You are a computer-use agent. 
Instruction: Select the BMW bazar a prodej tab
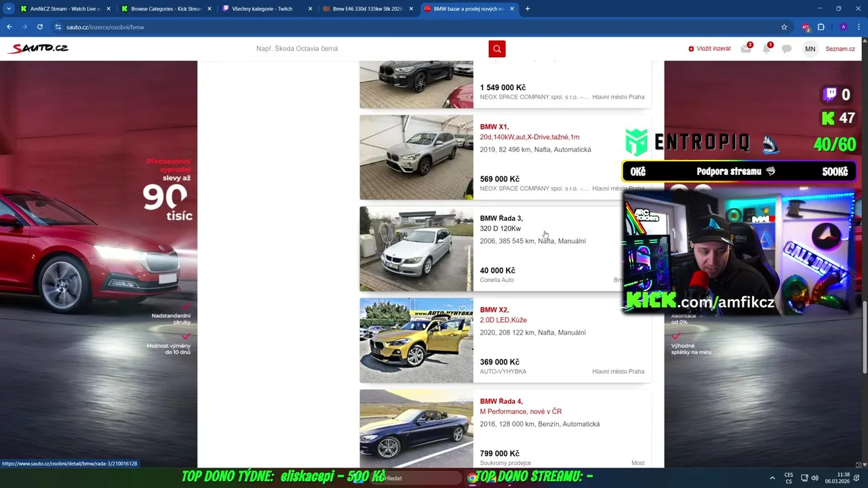point(468,9)
